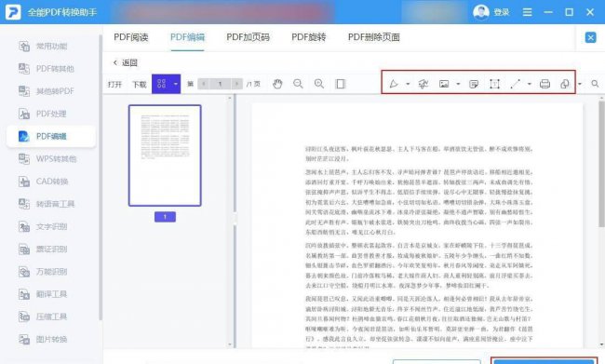This screenshot has width=605, height=364.
Task: Click the page fit view icon
Action: 341,84
